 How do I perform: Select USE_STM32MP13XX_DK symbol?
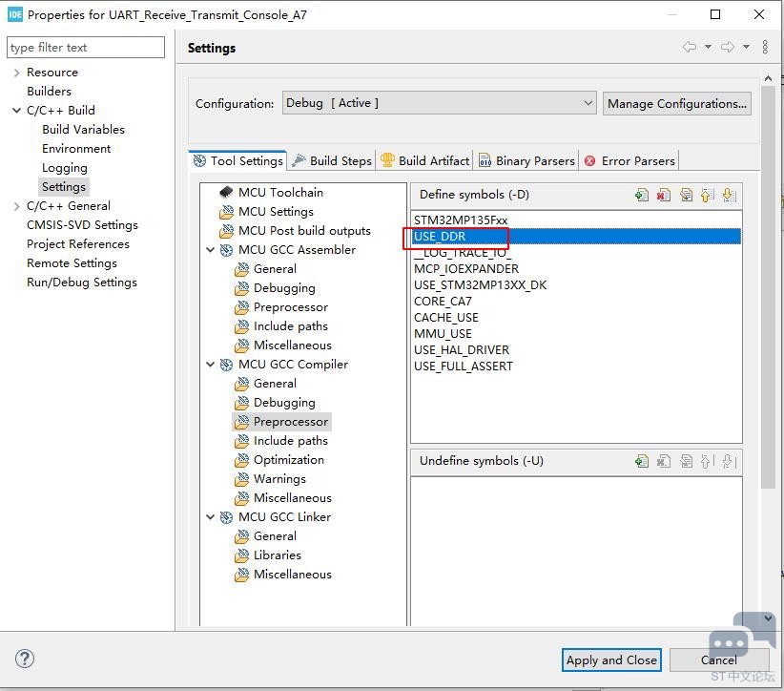480,285
